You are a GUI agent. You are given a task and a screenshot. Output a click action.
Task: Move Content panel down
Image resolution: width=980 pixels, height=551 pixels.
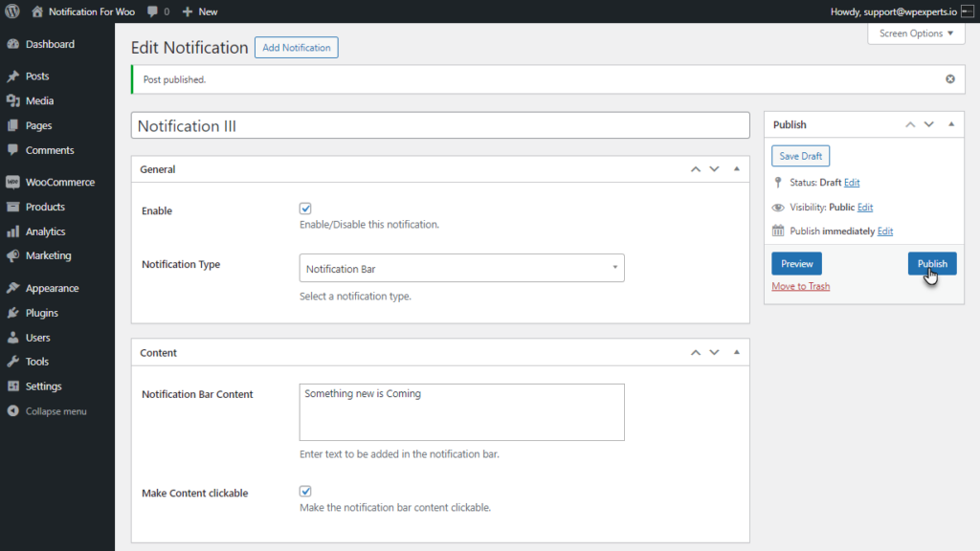[x=714, y=352]
